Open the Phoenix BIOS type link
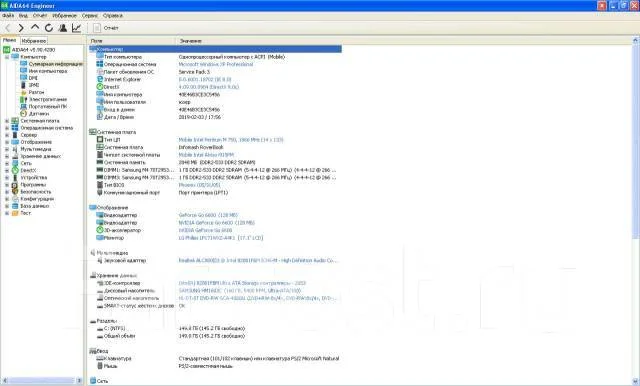Image resolution: width=640 pixels, height=386 pixels. tap(200, 185)
